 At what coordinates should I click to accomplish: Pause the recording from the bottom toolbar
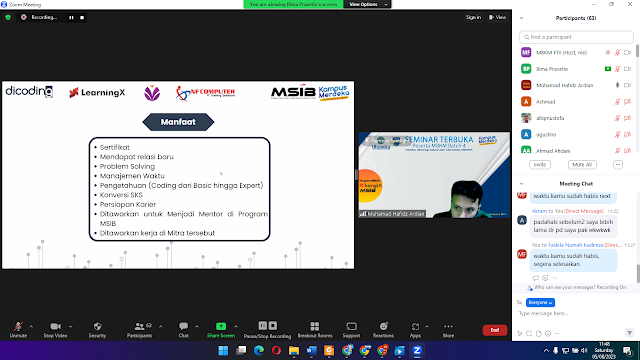(262, 325)
